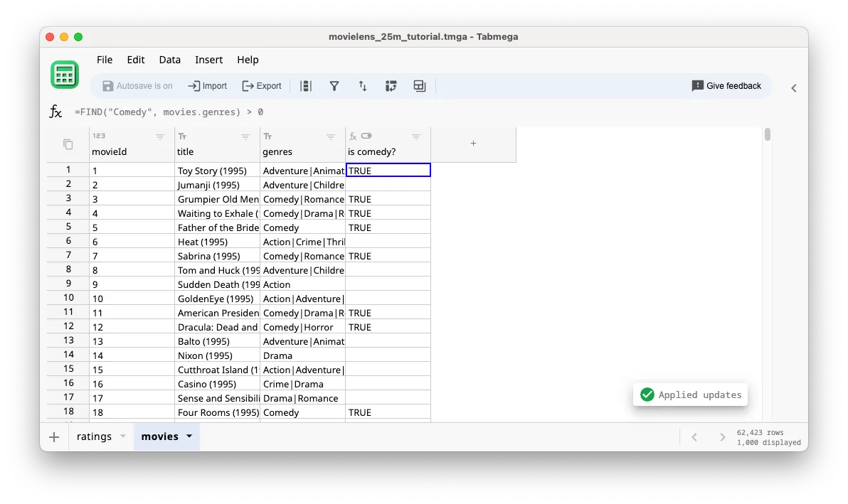Click the sort rows icon in the toolbar
Viewport: 848px width, 504px height.
point(363,85)
